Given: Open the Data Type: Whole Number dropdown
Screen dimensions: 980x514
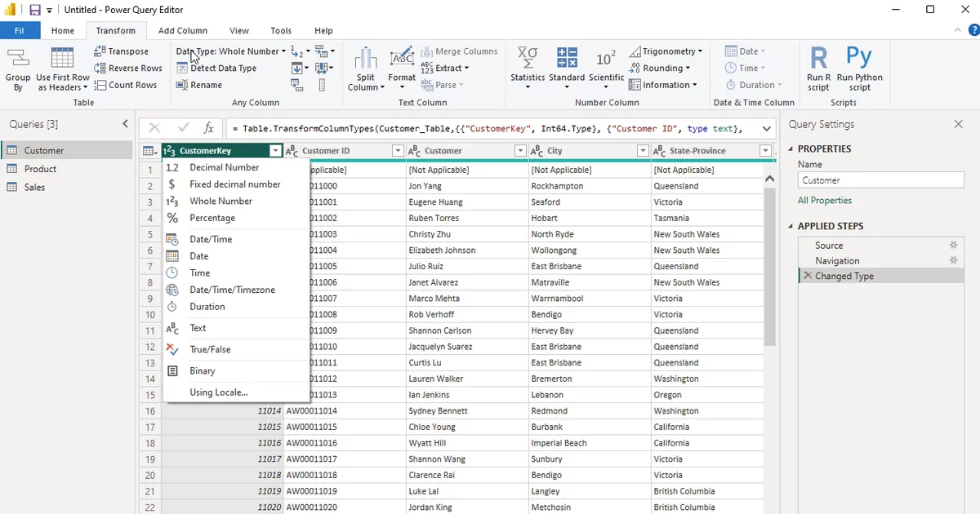Looking at the screenshot, I should coord(231,51).
